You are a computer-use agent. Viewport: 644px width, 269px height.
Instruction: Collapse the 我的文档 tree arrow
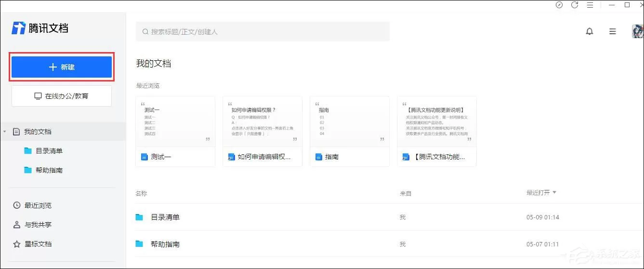coord(4,132)
